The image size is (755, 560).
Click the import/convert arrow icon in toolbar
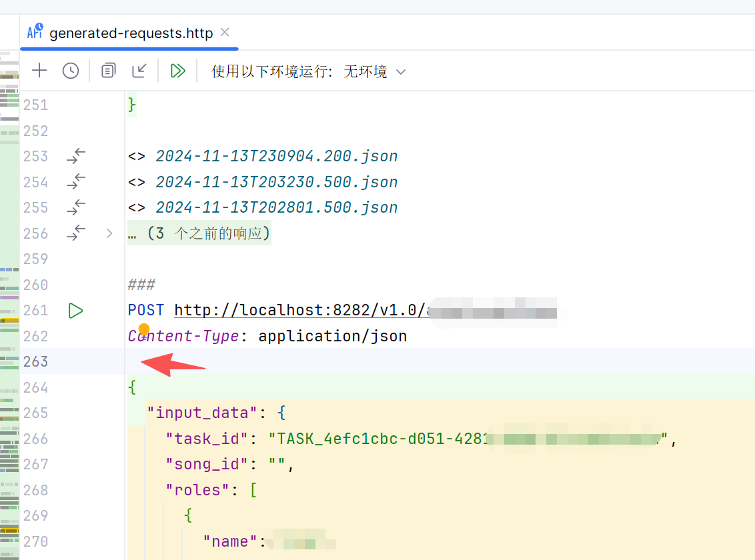tap(139, 71)
